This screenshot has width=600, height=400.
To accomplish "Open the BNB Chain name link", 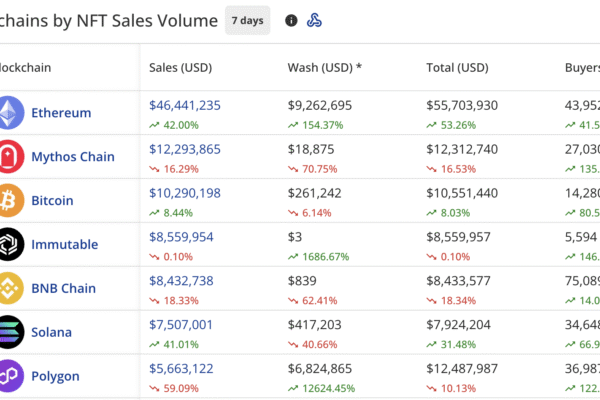I will (x=64, y=288).
